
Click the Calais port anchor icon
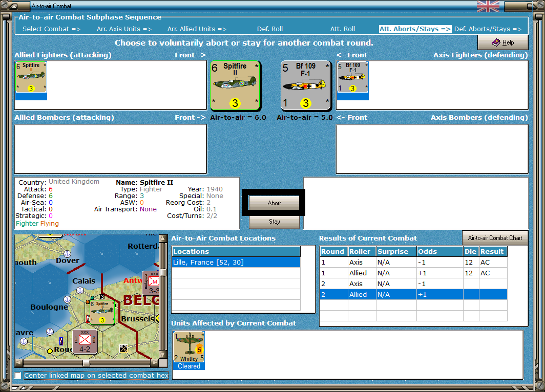click(x=80, y=290)
